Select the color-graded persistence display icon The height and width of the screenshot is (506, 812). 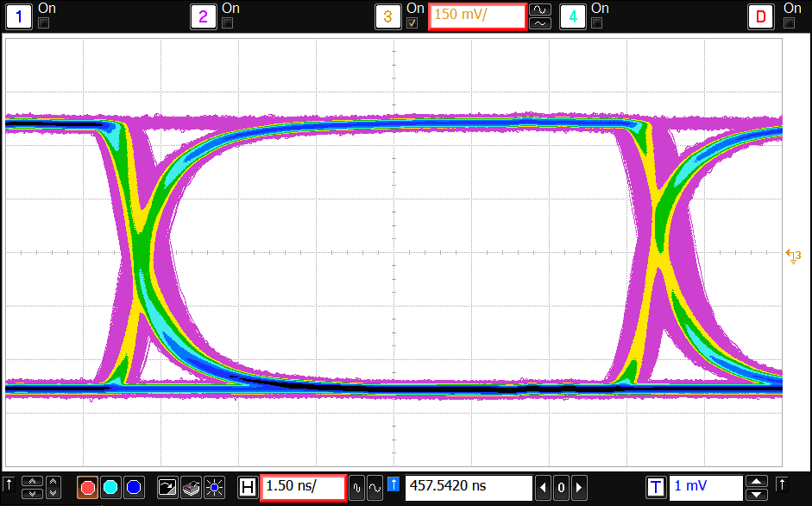[x=192, y=487]
